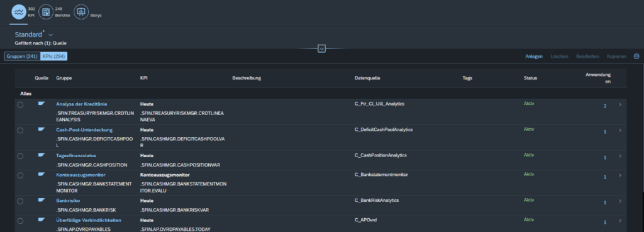
Task: Select radio button for Analyse der Kreditlinie
Action: point(20,105)
